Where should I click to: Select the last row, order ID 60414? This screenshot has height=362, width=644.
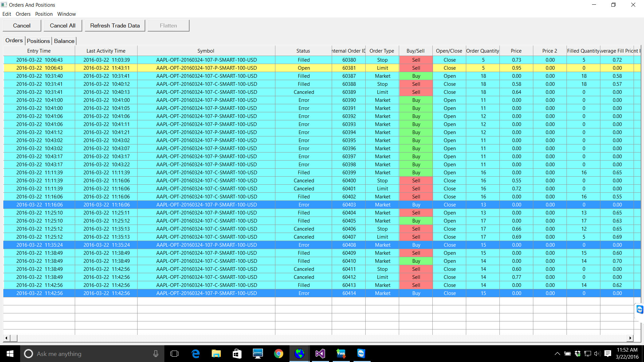pyautogui.click(x=322, y=293)
